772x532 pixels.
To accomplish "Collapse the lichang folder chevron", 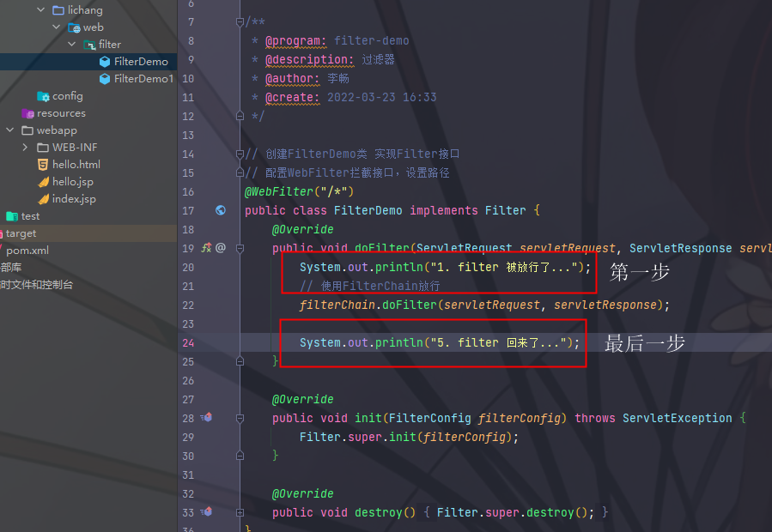I will [x=41, y=9].
